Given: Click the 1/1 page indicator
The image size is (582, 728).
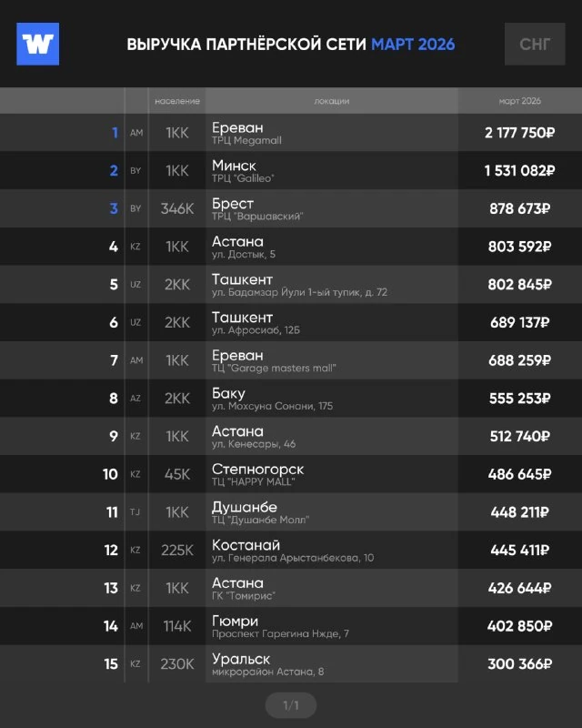Looking at the screenshot, I should coord(291,706).
